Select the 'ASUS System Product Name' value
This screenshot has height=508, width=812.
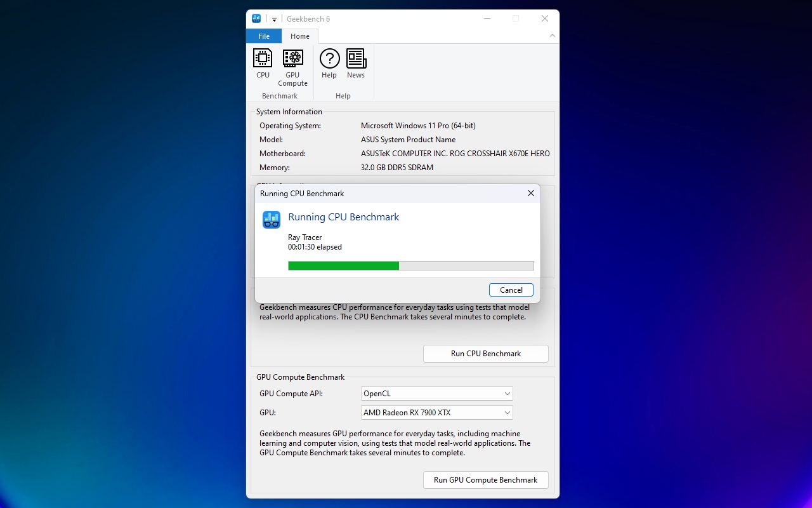tap(408, 140)
